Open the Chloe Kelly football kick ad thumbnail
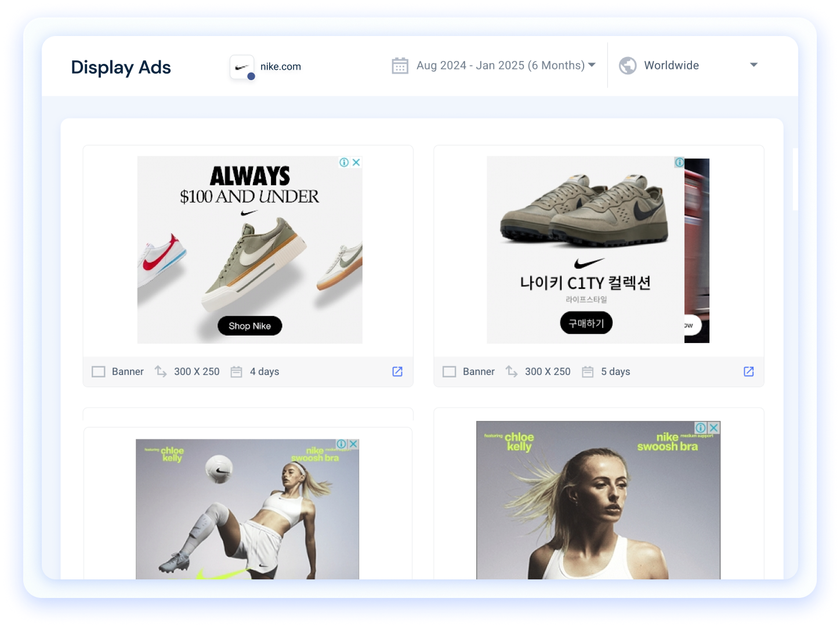The width and height of the screenshot is (840, 627). tap(247, 509)
